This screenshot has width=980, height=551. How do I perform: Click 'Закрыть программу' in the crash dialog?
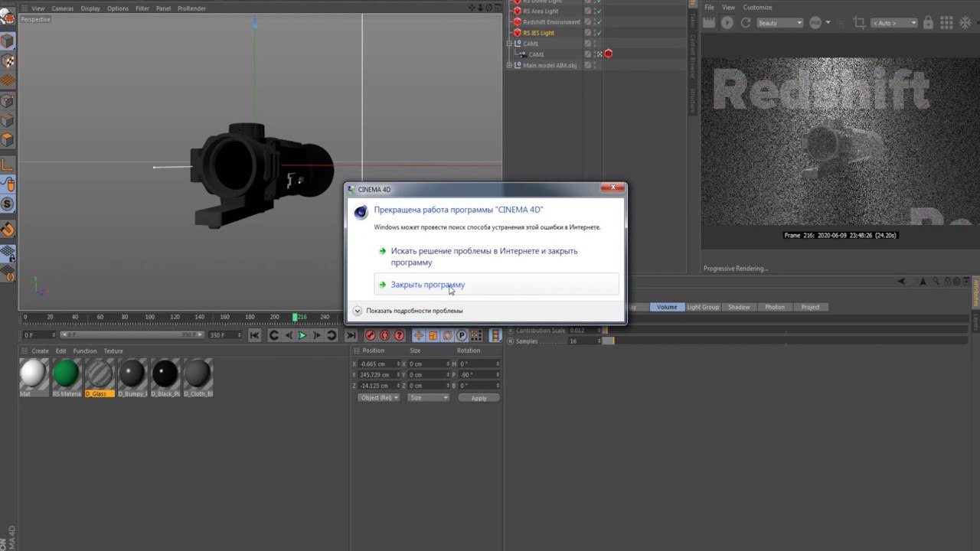(x=496, y=285)
